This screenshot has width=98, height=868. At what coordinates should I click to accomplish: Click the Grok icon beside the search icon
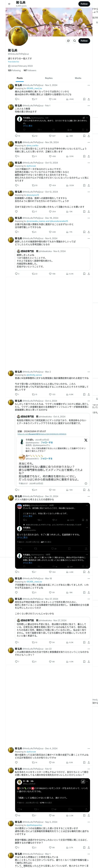[x=68, y=41]
